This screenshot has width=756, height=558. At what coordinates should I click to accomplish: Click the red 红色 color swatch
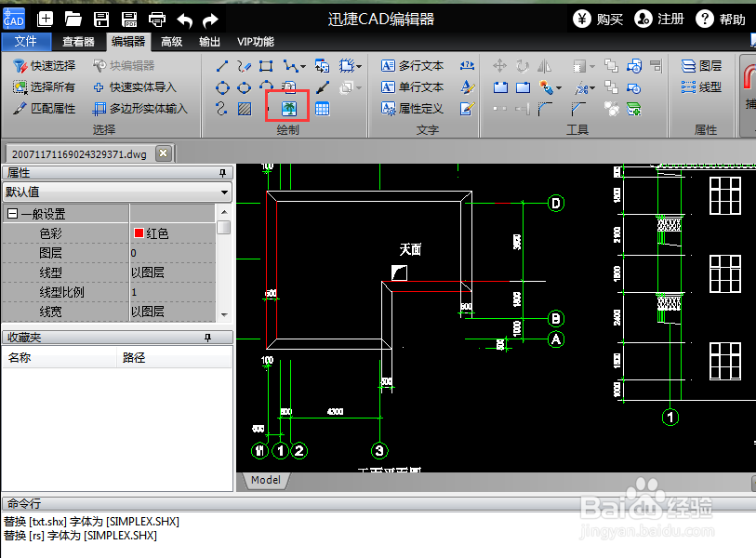pos(139,233)
